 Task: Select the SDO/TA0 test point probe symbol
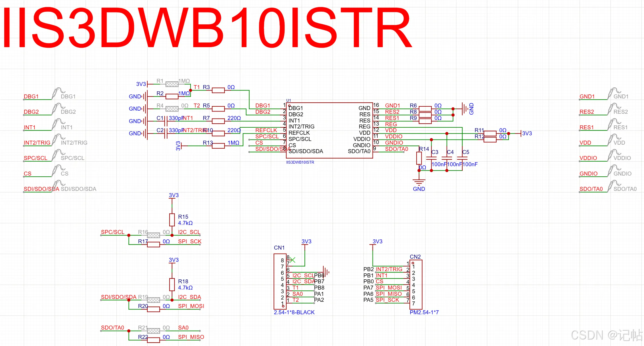pos(614,185)
